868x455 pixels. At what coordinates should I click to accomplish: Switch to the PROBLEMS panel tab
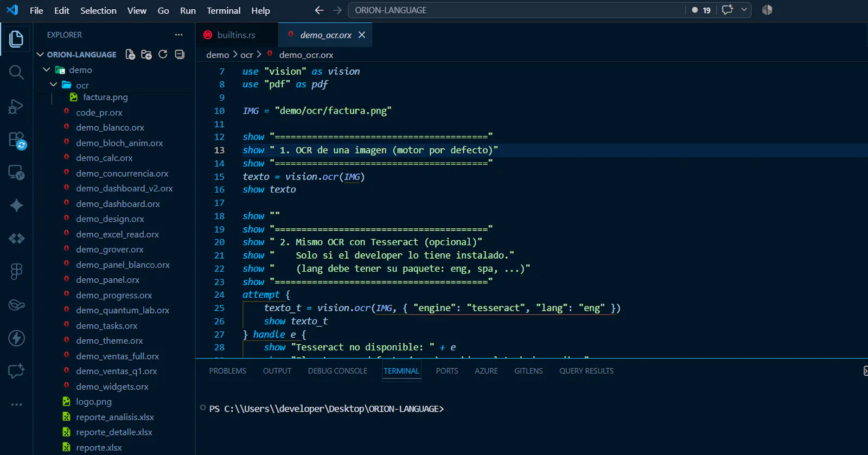click(x=228, y=371)
